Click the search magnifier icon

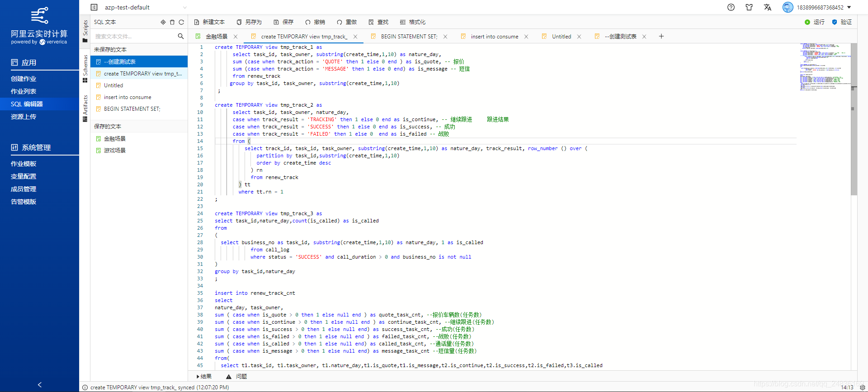[181, 36]
